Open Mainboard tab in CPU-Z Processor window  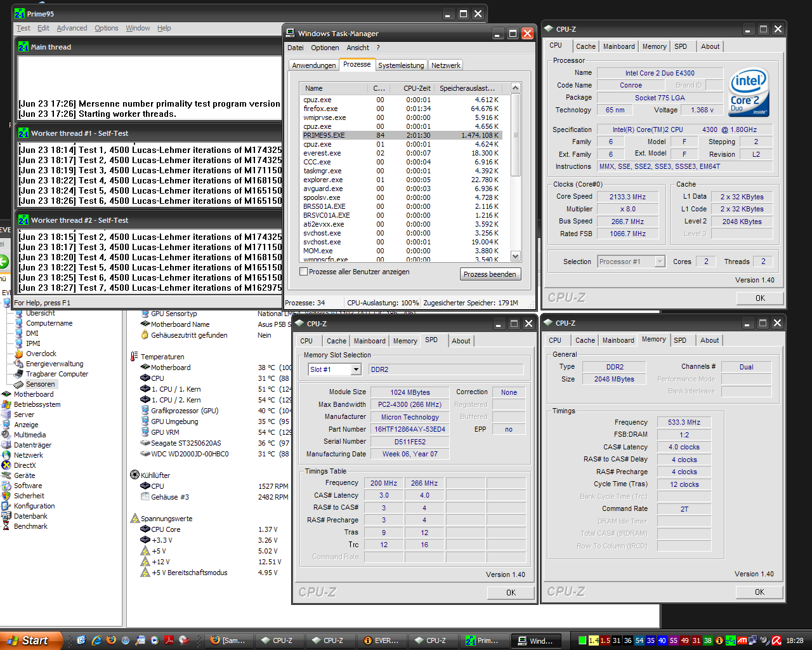(619, 46)
